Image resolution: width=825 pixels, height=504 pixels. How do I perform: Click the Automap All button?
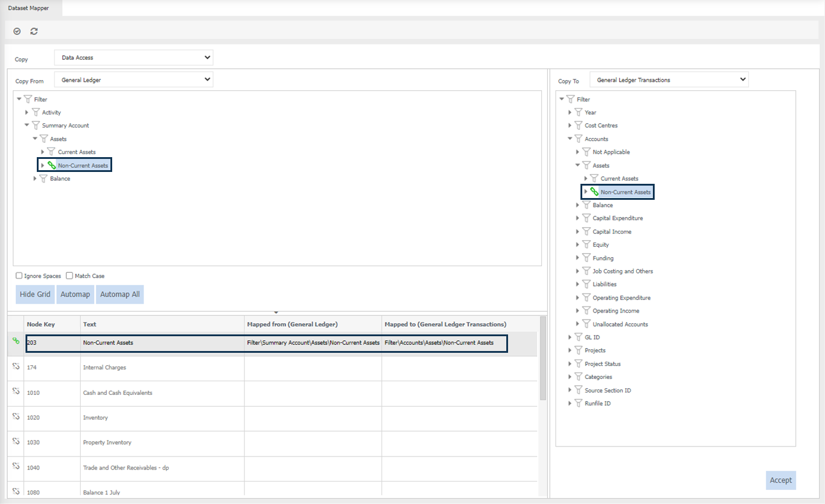(120, 295)
